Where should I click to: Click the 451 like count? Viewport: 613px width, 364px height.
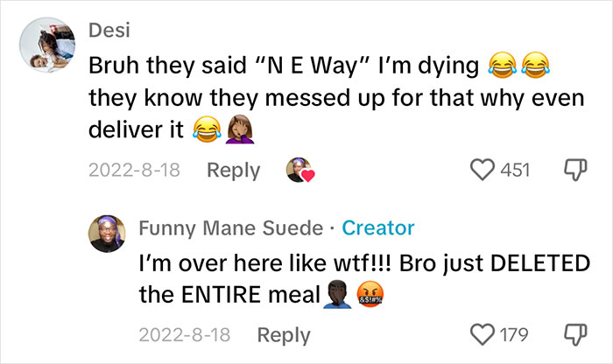click(x=514, y=169)
